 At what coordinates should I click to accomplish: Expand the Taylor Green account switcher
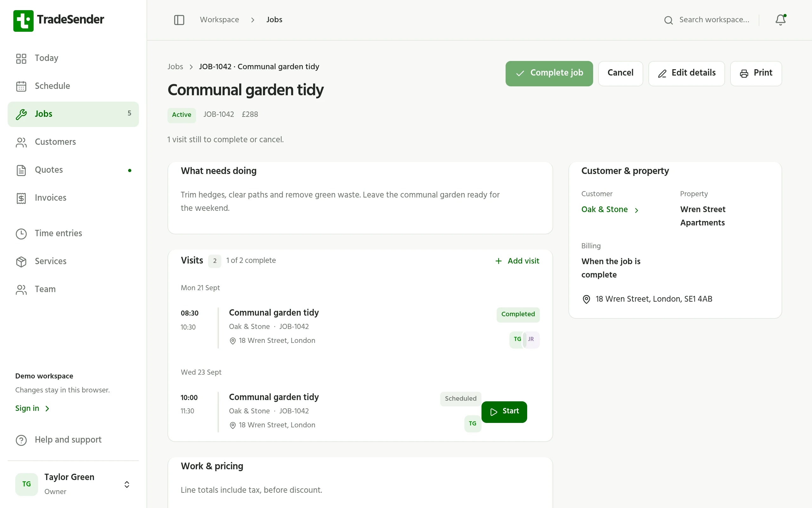pos(127,484)
